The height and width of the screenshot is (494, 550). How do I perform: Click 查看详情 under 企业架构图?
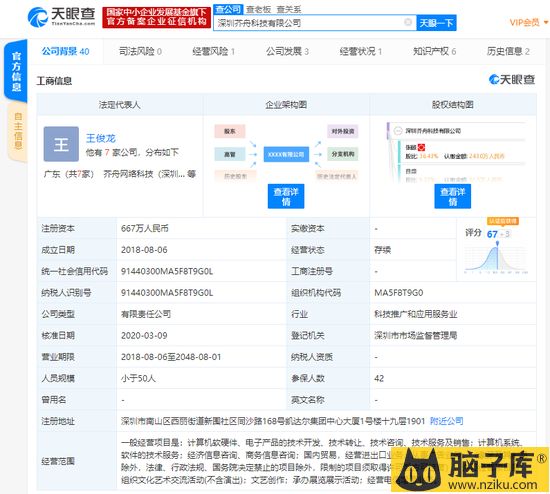pyautogui.click(x=286, y=196)
